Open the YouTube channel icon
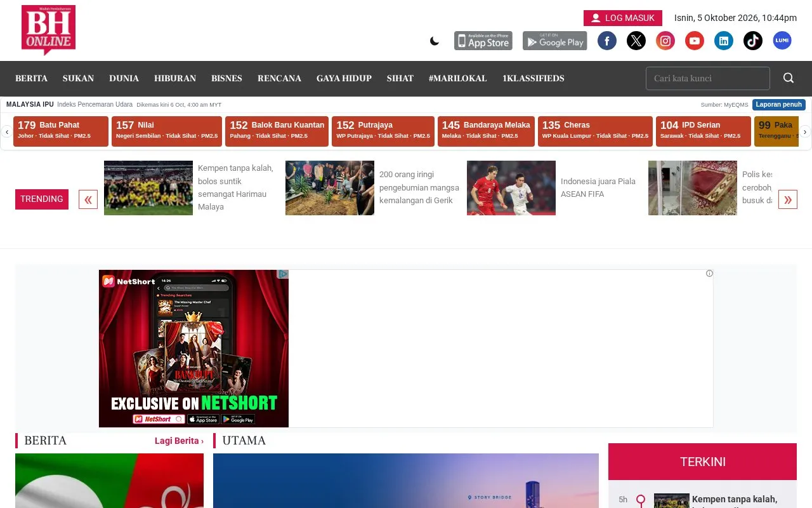This screenshot has height=508, width=812. pyautogui.click(x=695, y=41)
